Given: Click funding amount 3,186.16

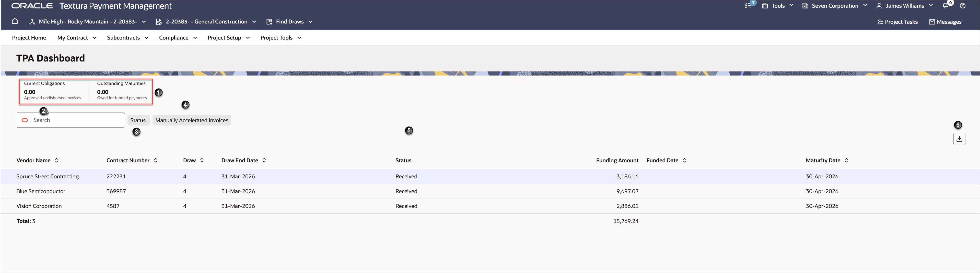Looking at the screenshot, I should point(627,177).
